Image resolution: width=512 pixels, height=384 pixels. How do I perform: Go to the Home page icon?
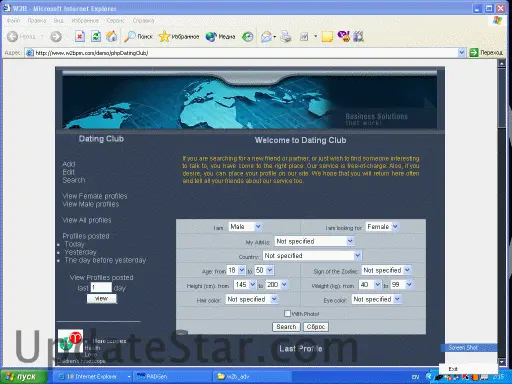pos(111,36)
